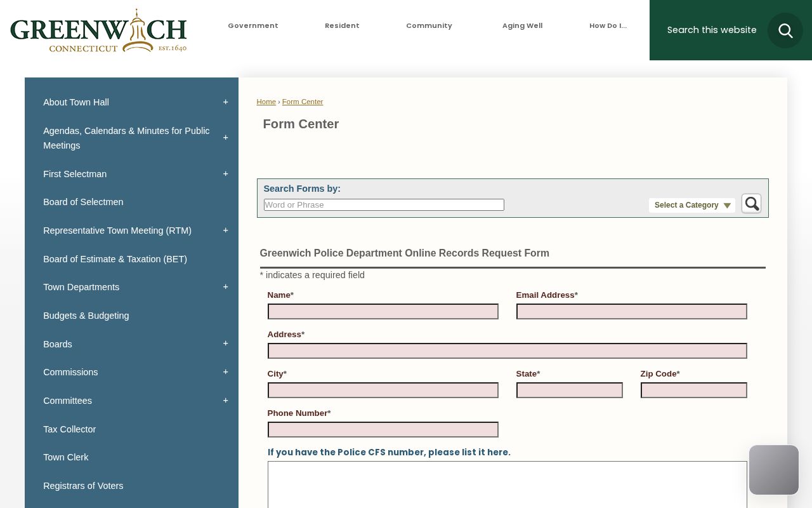This screenshot has width=812, height=508.
Task: Click the Police CFS number text area
Action: (507, 485)
